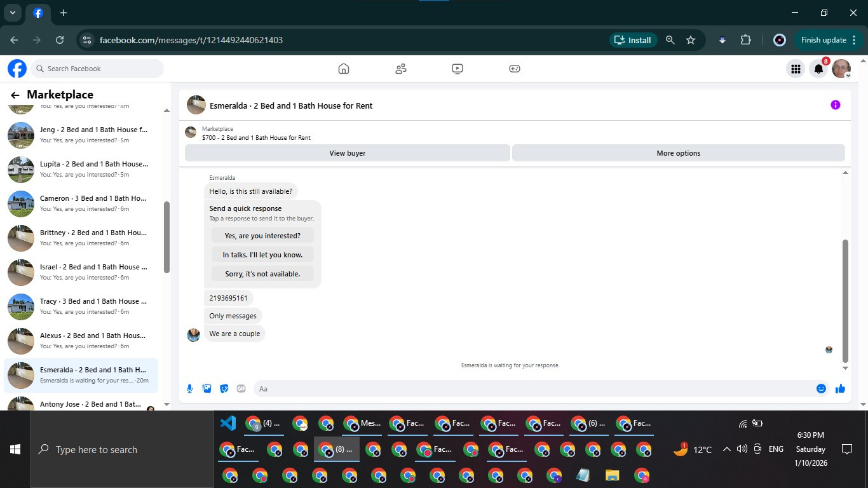This screenshot has width=868, height=488.
Task: Open the Lupita conversation
Action: pos(81,169)
